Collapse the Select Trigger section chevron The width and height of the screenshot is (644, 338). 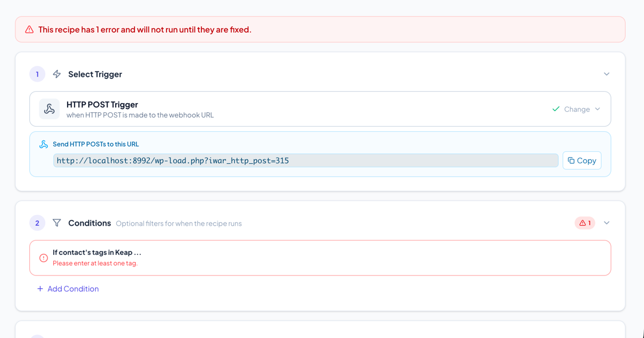point(607,74)
